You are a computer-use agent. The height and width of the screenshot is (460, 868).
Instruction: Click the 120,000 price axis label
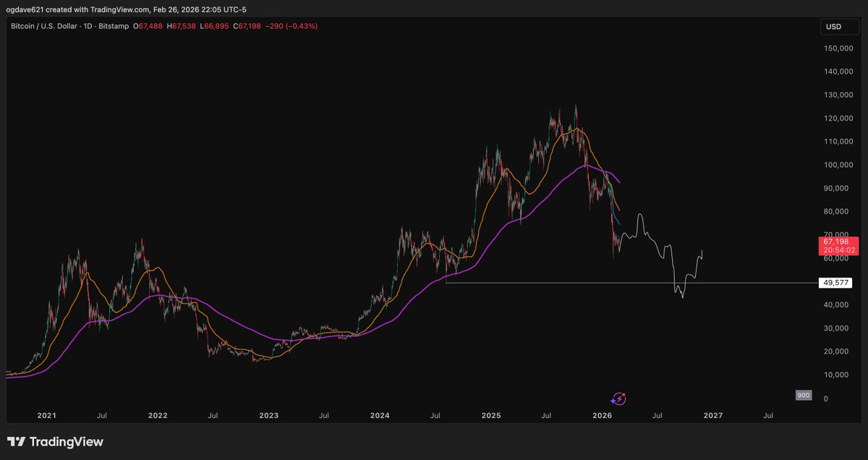838,118
